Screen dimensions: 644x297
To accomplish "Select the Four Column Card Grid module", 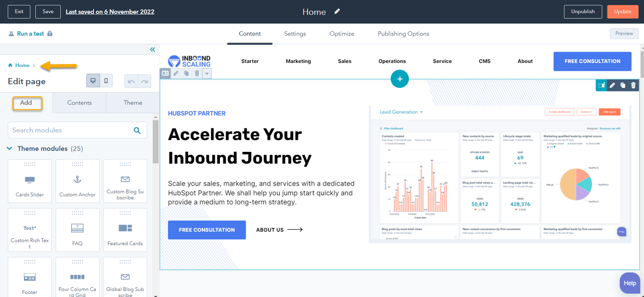I will click(78, 277).
